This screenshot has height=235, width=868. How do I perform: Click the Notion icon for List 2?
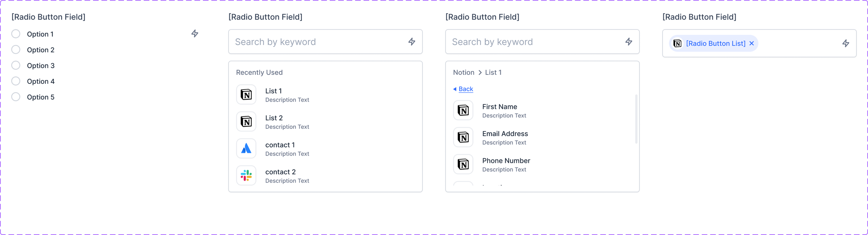pos(246,121)
